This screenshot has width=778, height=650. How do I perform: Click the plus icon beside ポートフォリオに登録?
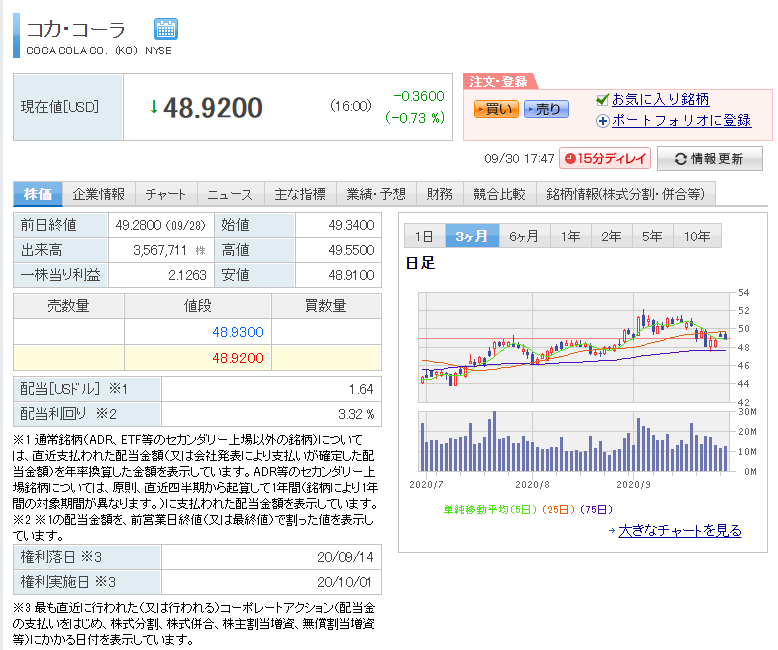point(602,121)
